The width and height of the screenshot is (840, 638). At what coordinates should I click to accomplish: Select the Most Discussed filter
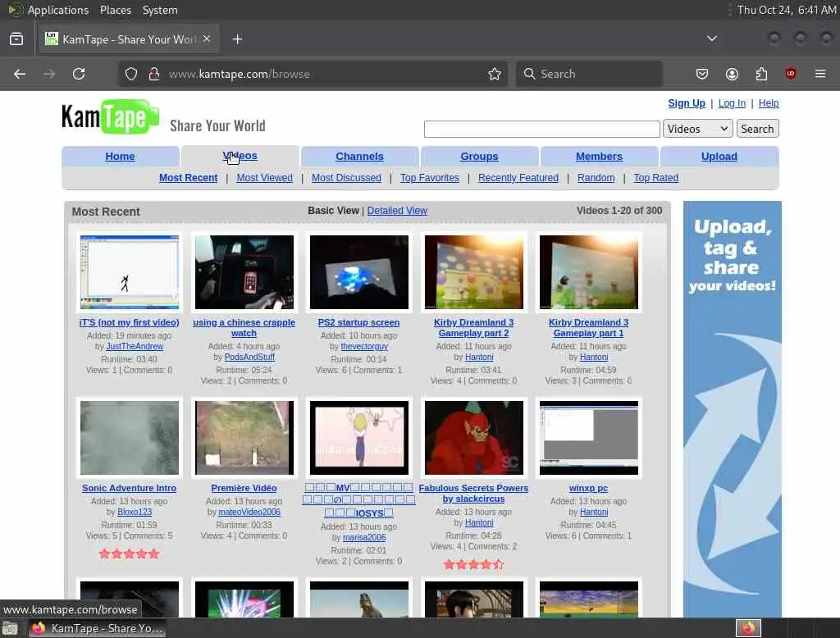click(347, 178)
